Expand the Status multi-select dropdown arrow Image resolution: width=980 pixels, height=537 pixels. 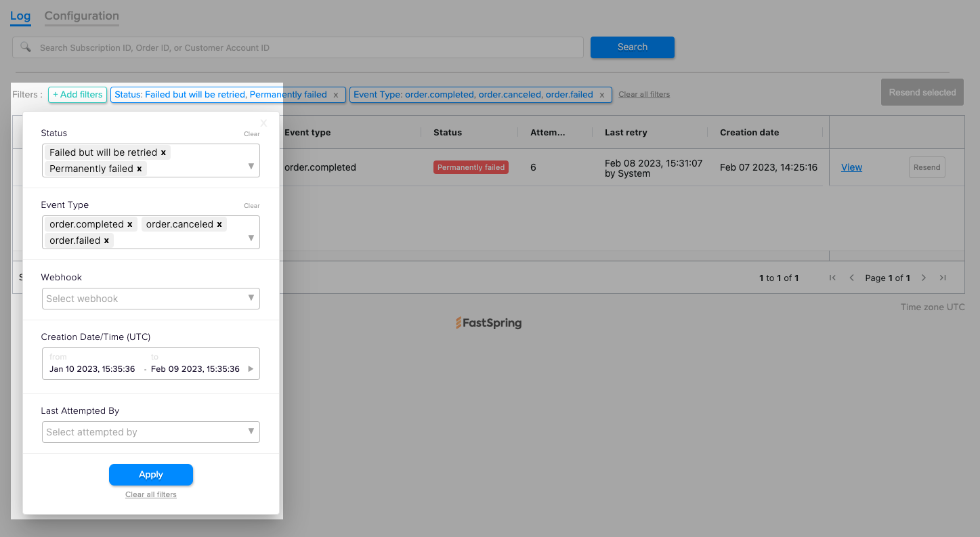click(251, 166)
